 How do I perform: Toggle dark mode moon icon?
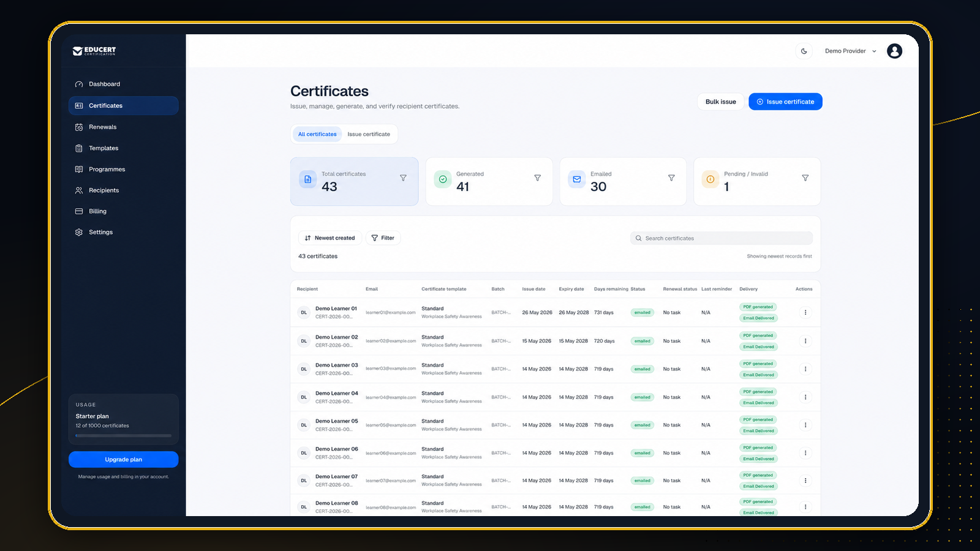click(804, 51)
